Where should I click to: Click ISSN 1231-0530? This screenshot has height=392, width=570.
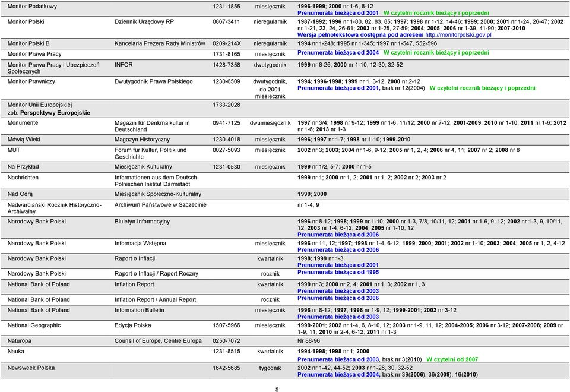pos(226,166)
